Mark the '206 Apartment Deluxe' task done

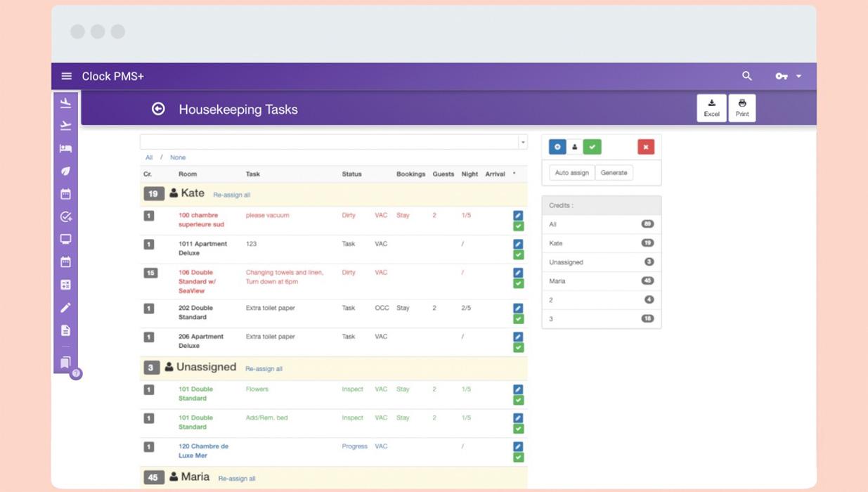[518, 347]
